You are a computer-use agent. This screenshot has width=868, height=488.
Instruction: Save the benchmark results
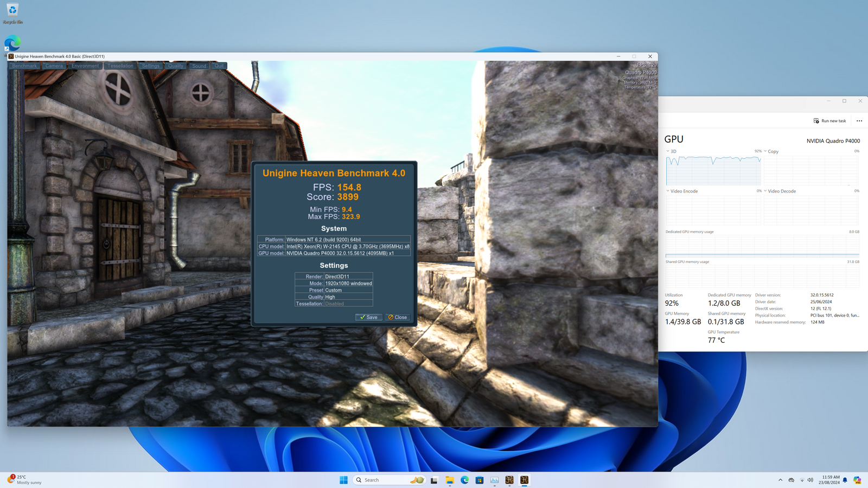pos(369,317)
